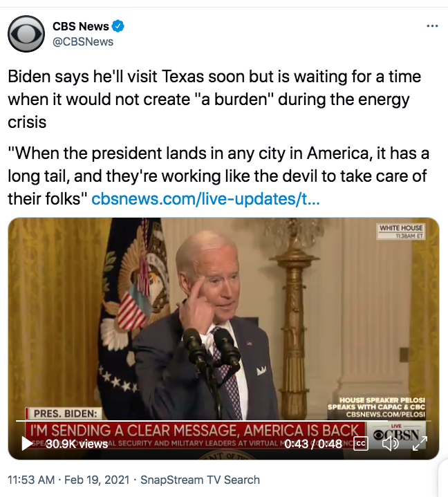The height and width of the screenshot is (497, 448).
Task: Open the three-dot more options menu
Action: (432, 26)
